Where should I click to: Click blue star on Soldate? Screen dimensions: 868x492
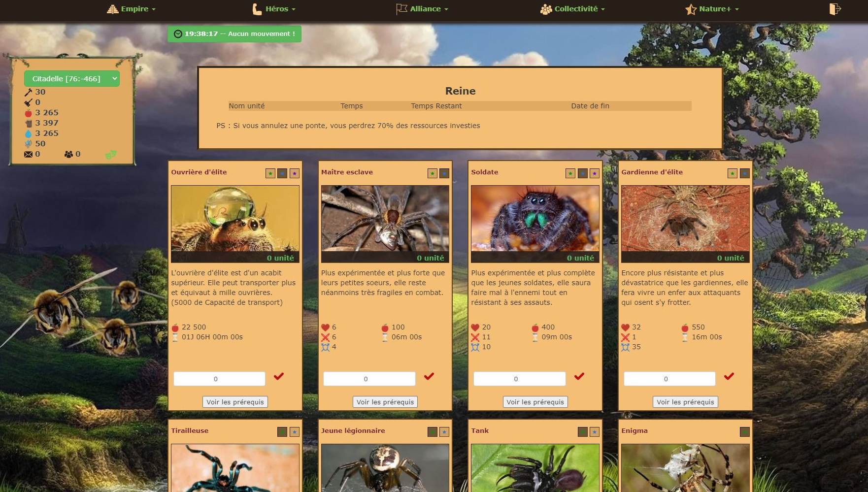pyautogui.click(x=582, y=173)
